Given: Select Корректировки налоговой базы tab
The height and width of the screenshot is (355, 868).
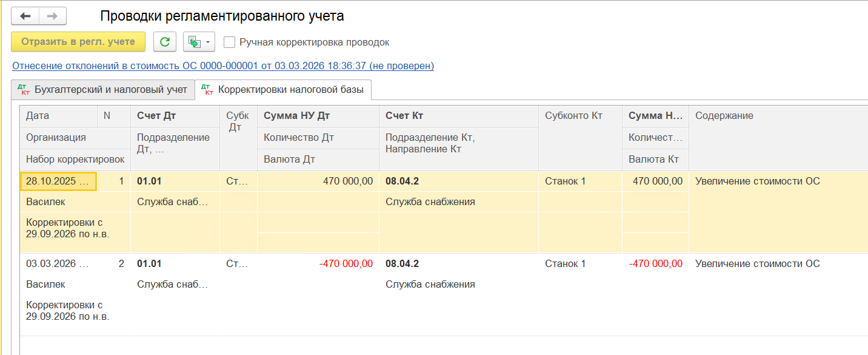Looking at the screenshot, I should point(283,90).
